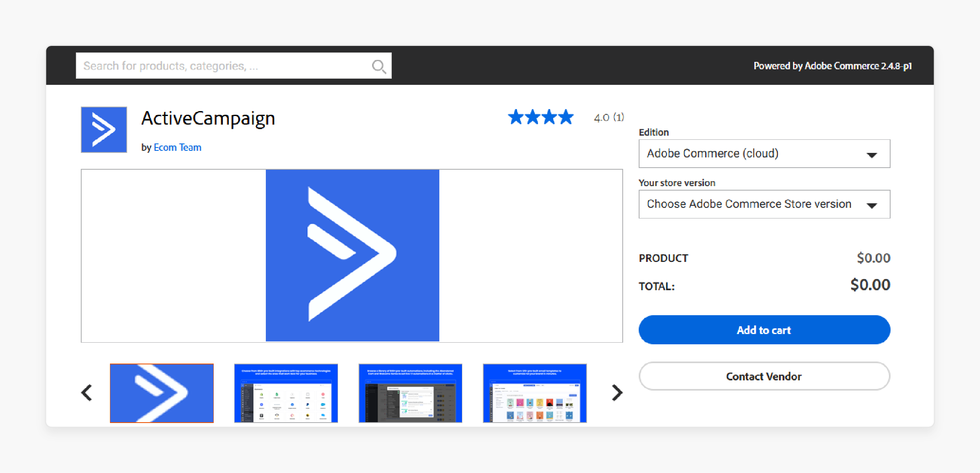This screenshot has width=980, height=473.
Task: Click the ActiveCampaign product title
Action: (208, 119)
